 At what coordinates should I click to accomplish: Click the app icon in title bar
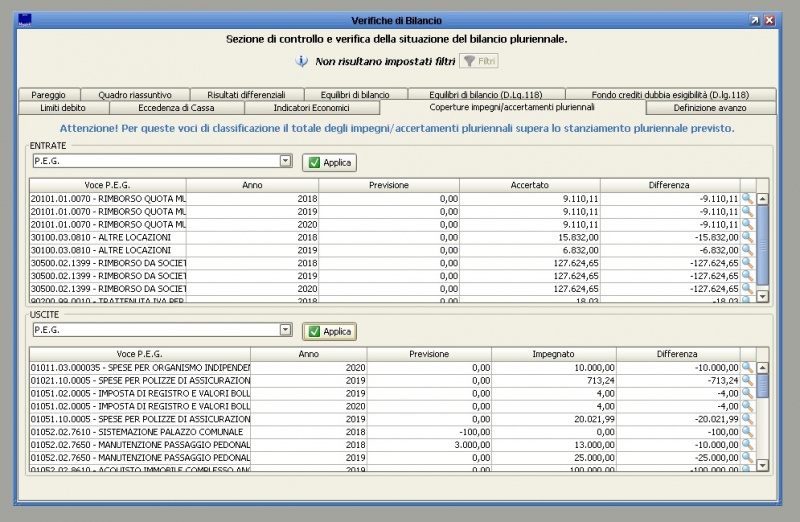click(27, 20)
